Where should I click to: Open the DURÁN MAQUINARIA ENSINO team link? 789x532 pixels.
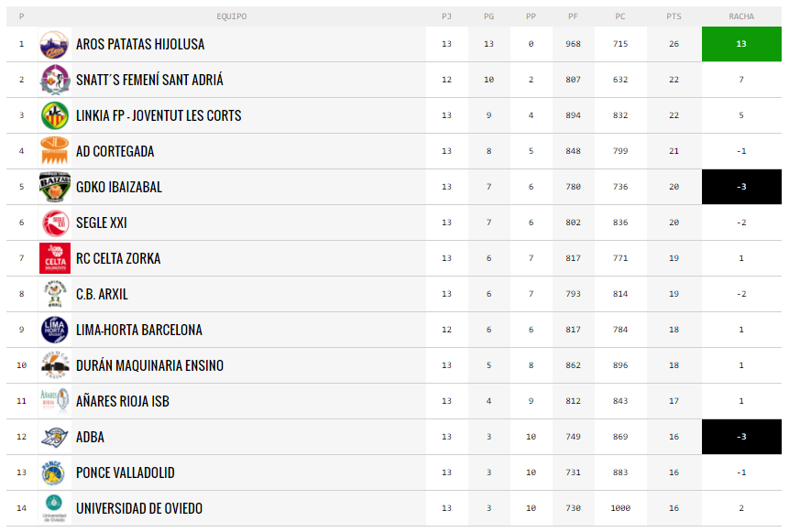tap(150, 365)
